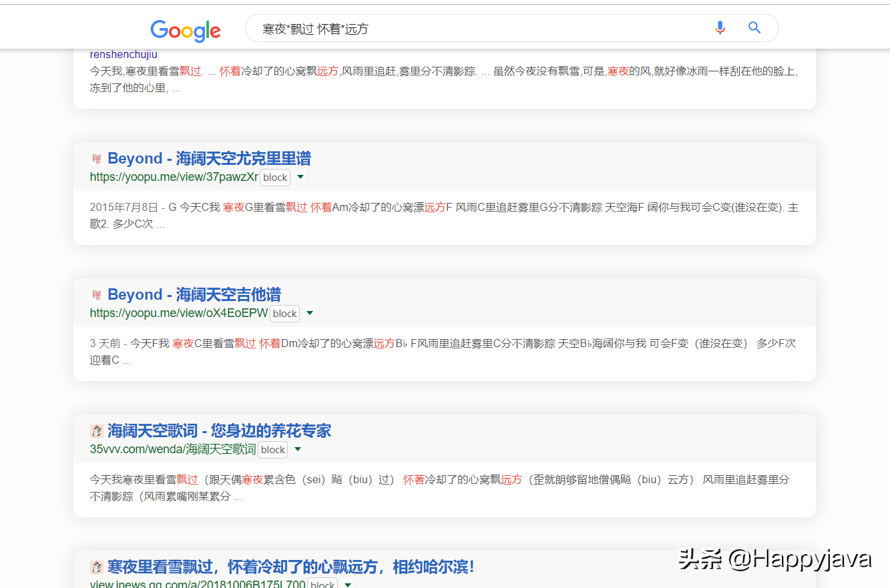This screenshot has height=588, width=890.
Task: Open Beyond - 海阔天空吉他谱 result
Action: point(194,295)
